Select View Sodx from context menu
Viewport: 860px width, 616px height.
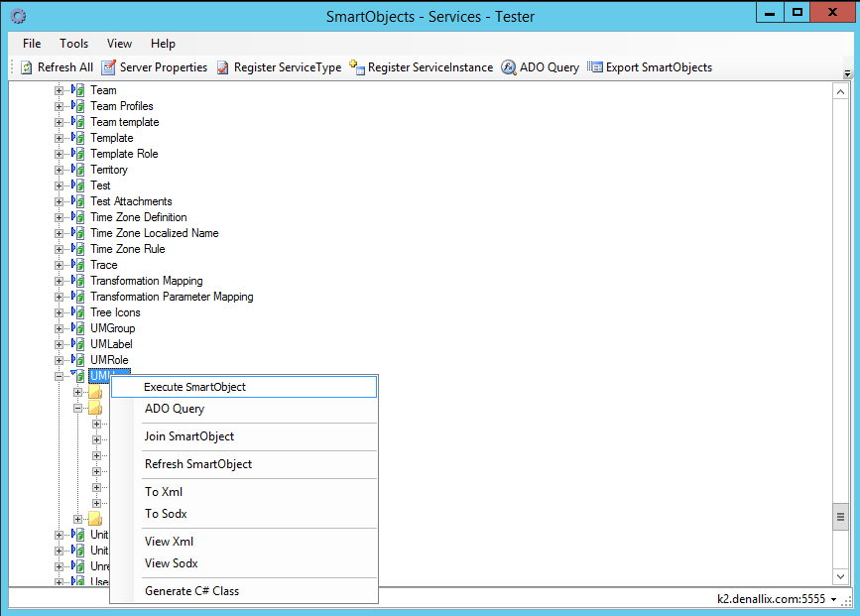(x=244, y=563)
